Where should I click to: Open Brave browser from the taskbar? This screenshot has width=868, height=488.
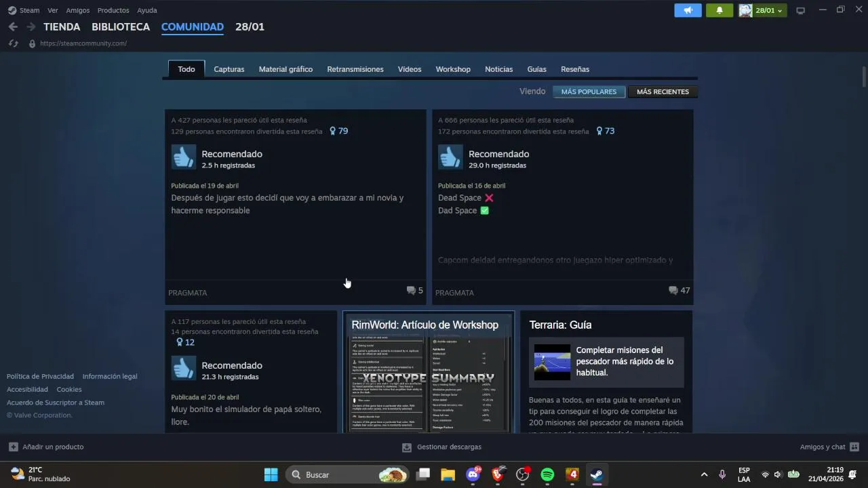(x=498, y=474)
